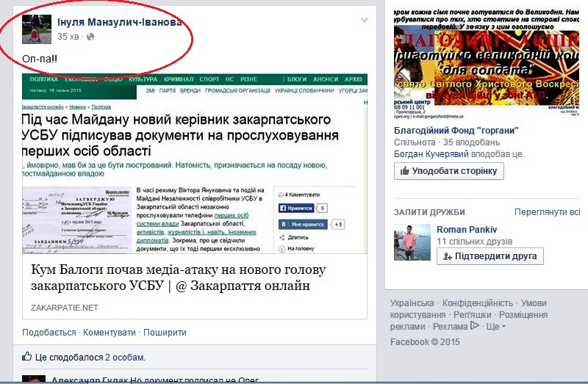
Task: Open the Благодійний Фонд горгани banner image
Action: 487,64
